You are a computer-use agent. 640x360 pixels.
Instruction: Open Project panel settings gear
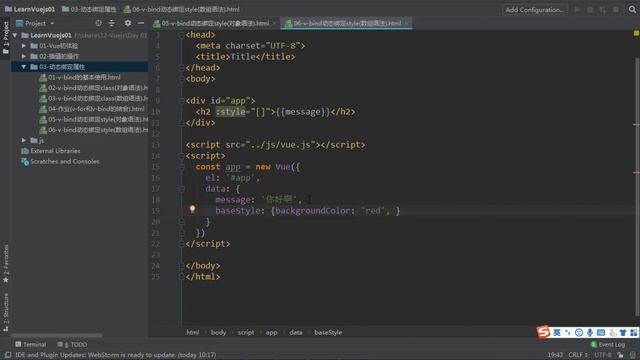(x=128, y=23)
